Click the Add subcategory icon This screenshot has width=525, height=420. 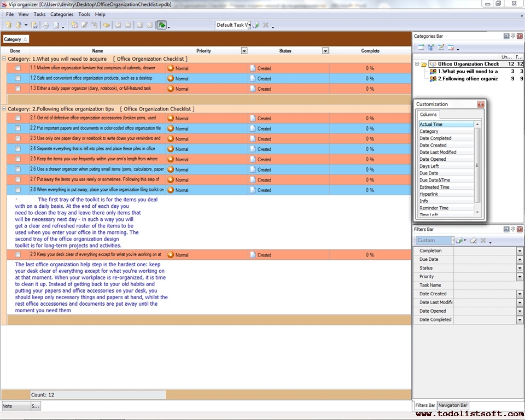[431, 48]
